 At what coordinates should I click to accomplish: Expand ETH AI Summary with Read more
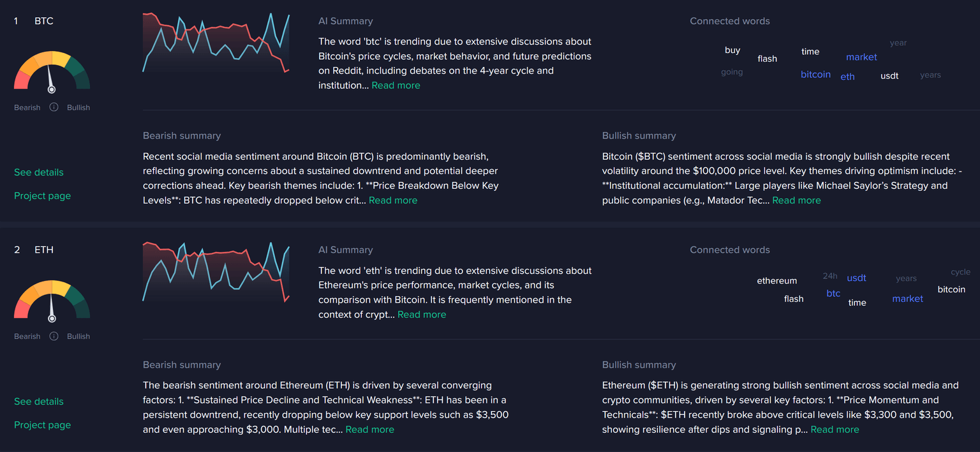click(x=422, y=315)
